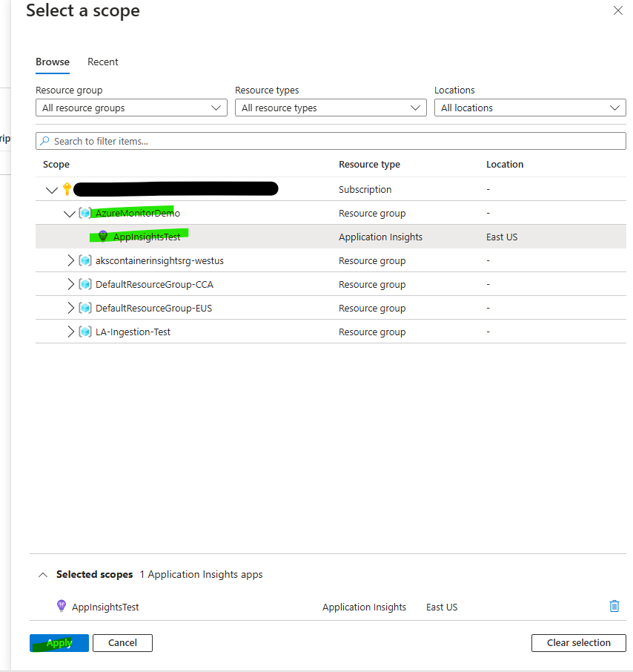This screenshot has width=633, height=672.
Task: Expand the DefaultResourceGroup-EUS resource group
Action: click(71, 308)
